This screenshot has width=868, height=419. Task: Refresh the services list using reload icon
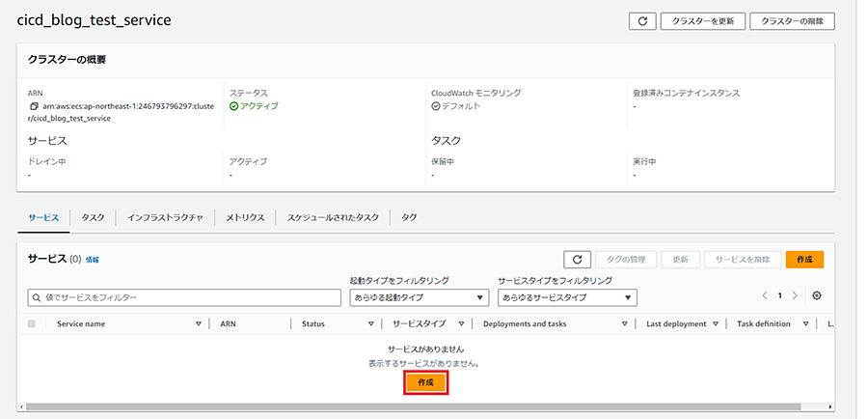pyautogui.click(x=578, y=260)
